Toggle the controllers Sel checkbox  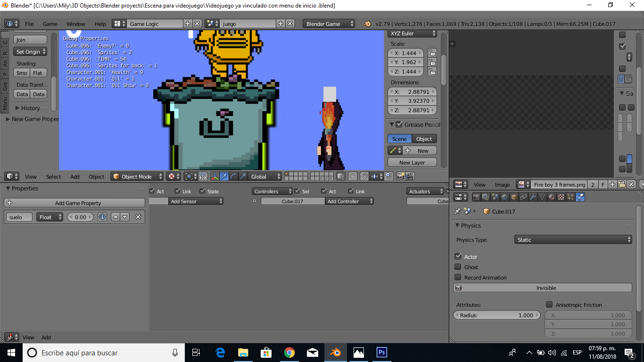[297, 191]
